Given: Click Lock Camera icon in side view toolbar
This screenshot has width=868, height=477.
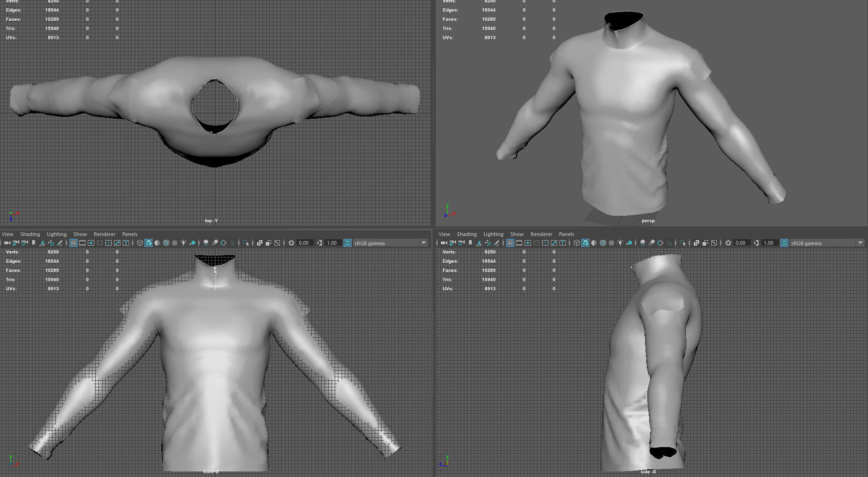Looking at the screenshot, I should click(x=452, y=243).
